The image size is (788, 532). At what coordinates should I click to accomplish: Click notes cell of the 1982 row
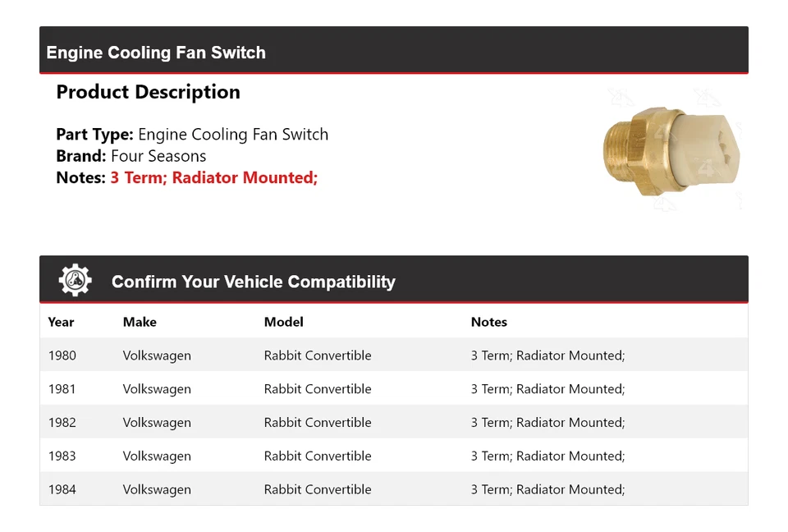click(x=547, y=423)
